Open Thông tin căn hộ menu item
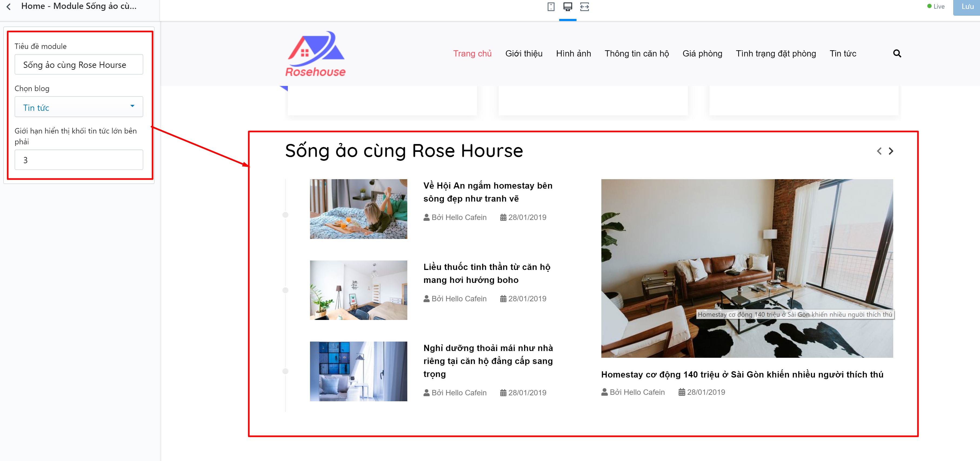This screenshot has height=461, width=980. 637,54
